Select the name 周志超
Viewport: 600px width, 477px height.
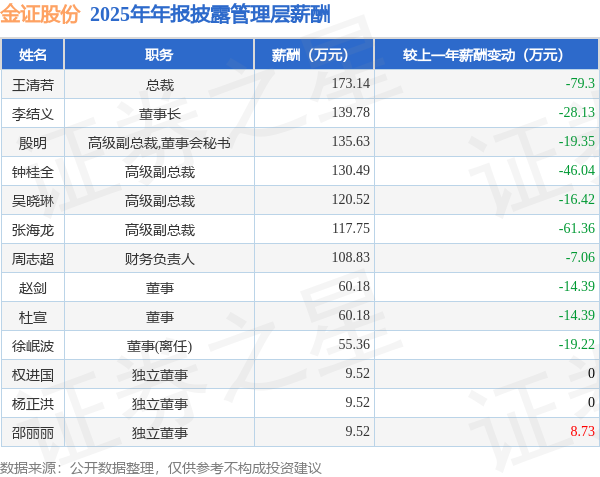coord(33,259)
